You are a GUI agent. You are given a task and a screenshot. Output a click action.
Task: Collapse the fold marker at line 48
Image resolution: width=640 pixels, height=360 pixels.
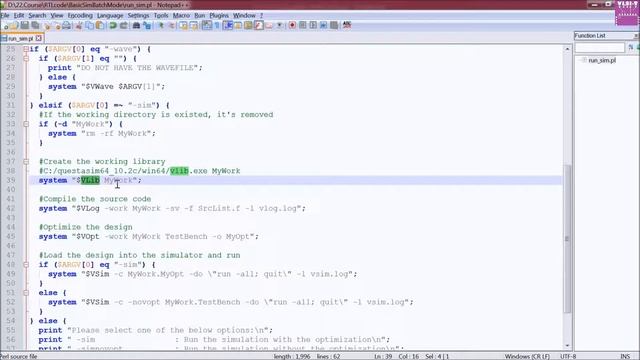[26, 264]
